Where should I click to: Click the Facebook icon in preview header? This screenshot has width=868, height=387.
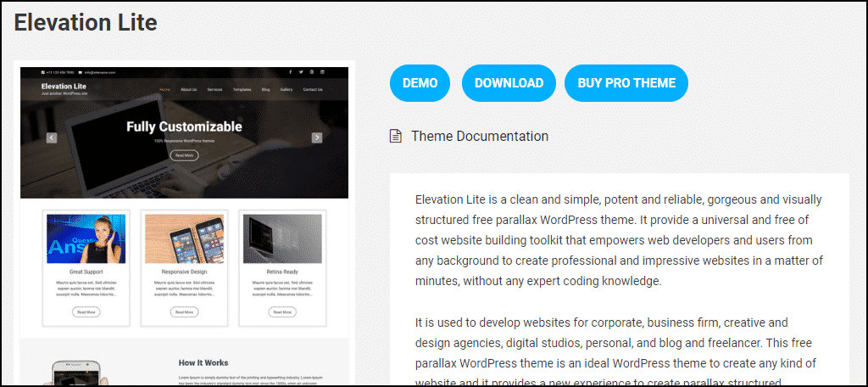(291, 72)
